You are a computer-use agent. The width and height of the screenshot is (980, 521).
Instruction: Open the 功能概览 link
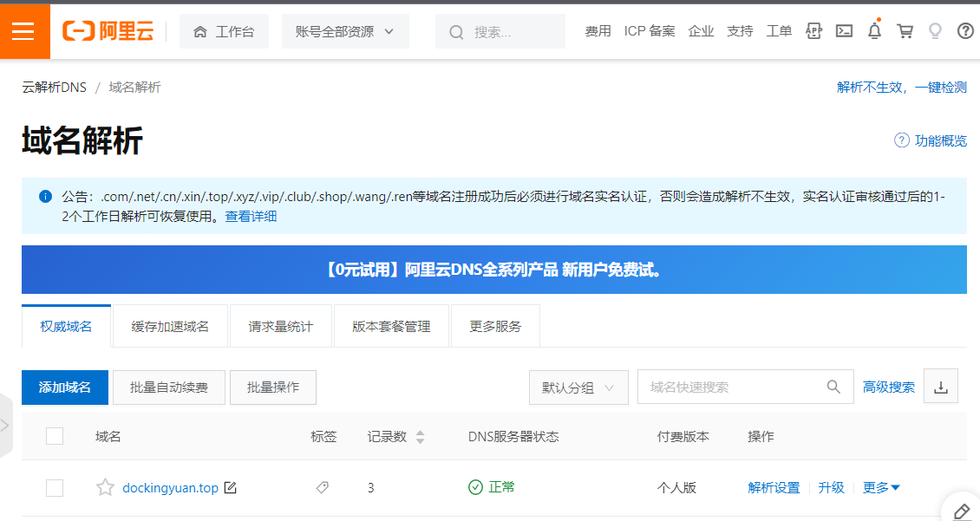coord(931,140)
